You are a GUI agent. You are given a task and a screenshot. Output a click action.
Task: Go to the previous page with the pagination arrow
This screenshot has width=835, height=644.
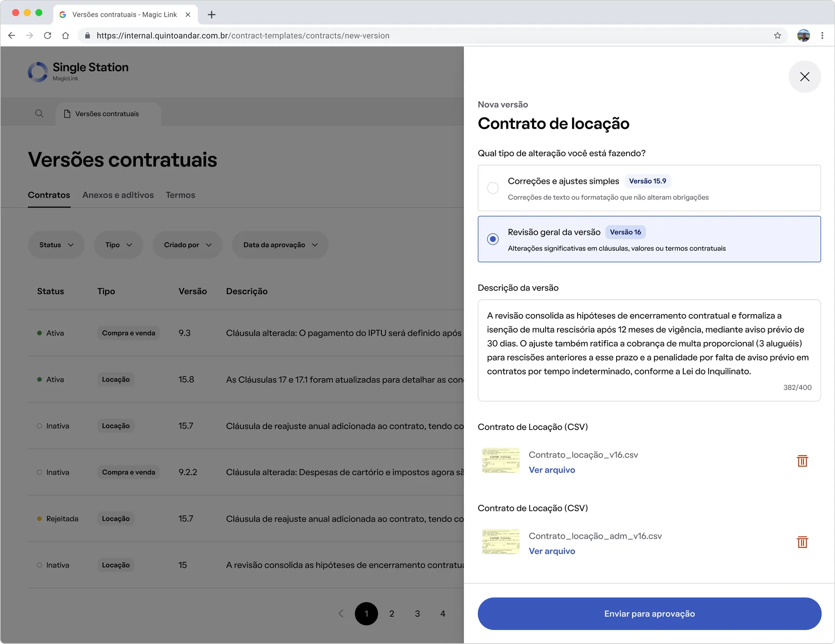coord(341,613)
